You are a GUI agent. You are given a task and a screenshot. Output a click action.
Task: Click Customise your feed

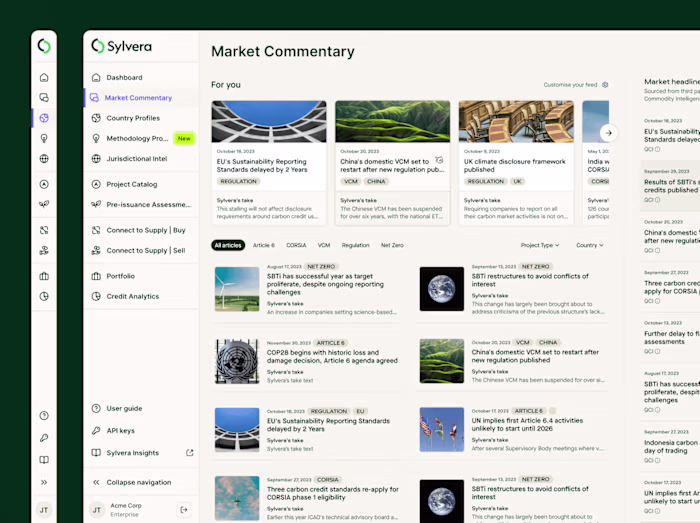[x=570, y=85]
